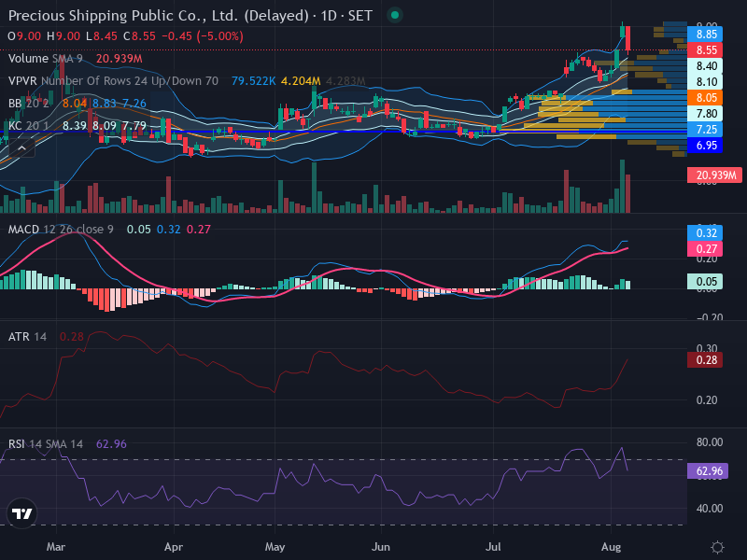
Task: Click the 62.96 RSI value tag
Action: tap(708, 471)
